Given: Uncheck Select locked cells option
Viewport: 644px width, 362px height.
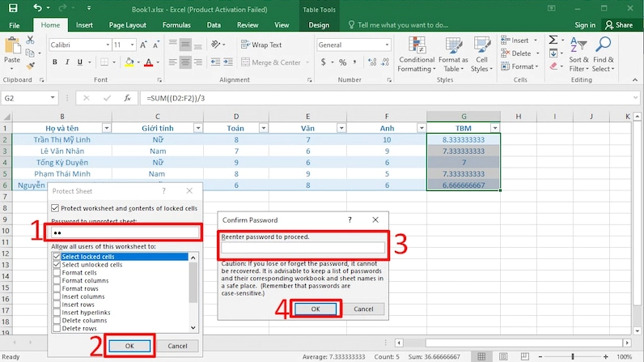Looking at the screenshot, I should (x=57, y=257).
